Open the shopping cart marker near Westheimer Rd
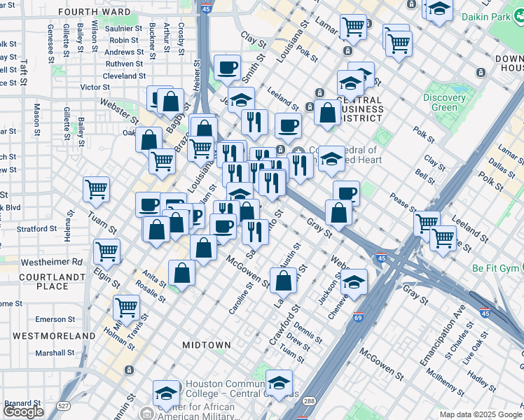 tap(106, 251)
